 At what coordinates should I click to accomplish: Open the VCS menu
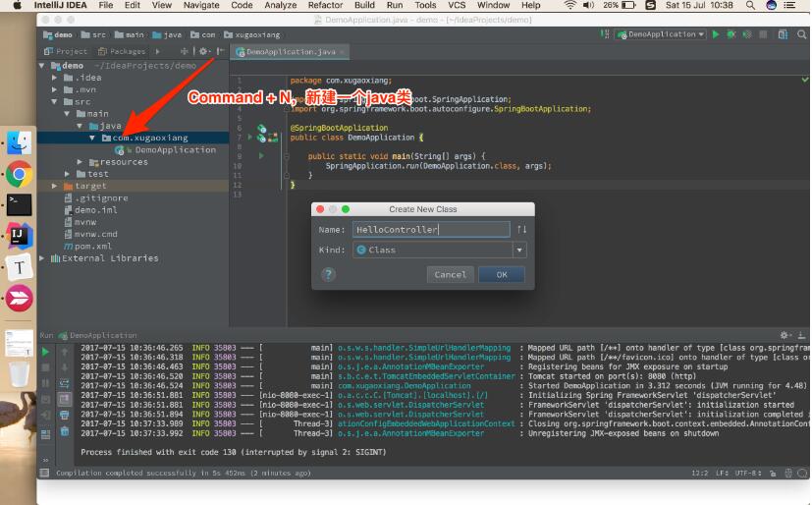click(457, 5)
